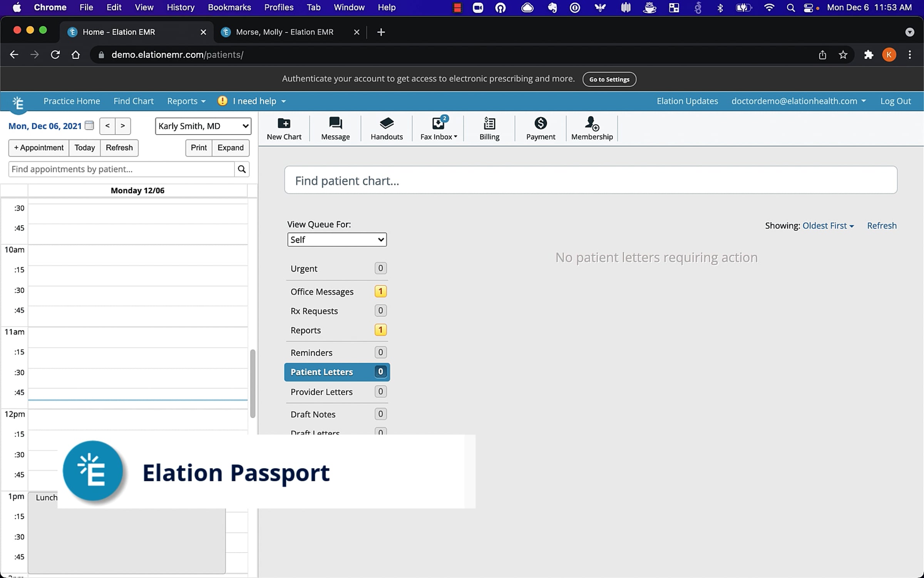Open the New Chart tool
Image resolution: width=924 pixels, height=578 pixels.
pos(284,129)
